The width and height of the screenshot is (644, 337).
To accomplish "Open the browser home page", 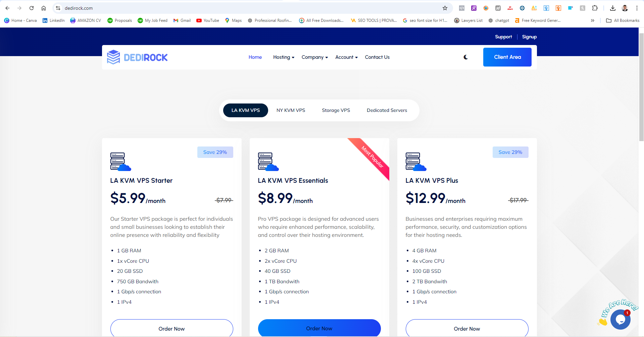I will pyautogui.click(x=44, y=8).
